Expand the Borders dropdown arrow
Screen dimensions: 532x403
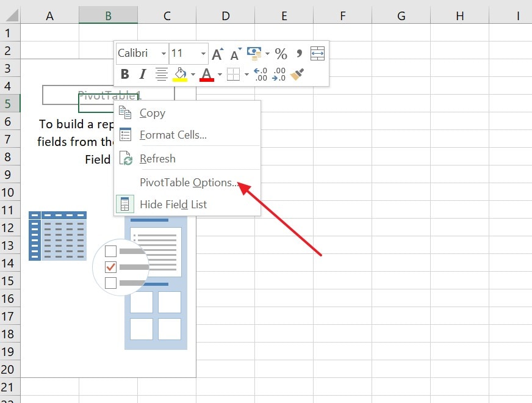click(x=246, y=74)
